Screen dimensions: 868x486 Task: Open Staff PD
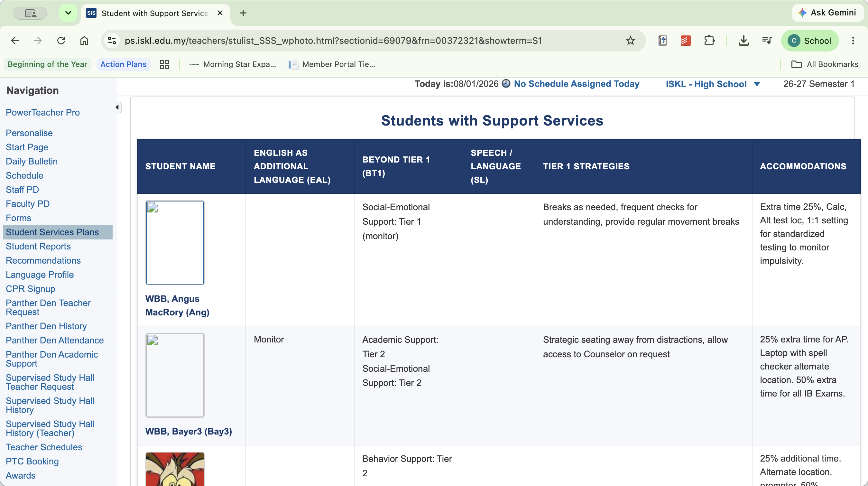[22, 190]
